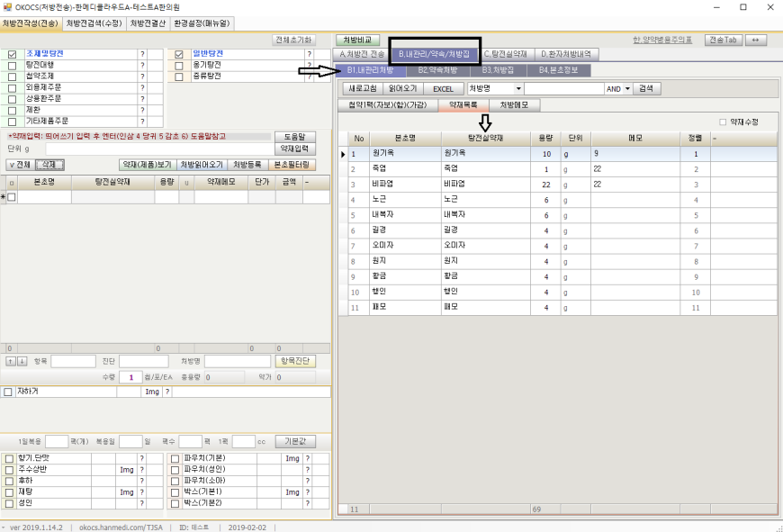Open help '?' for 일반탕전 row
Screen dimensions: 783x532
[x=309, y=54]
